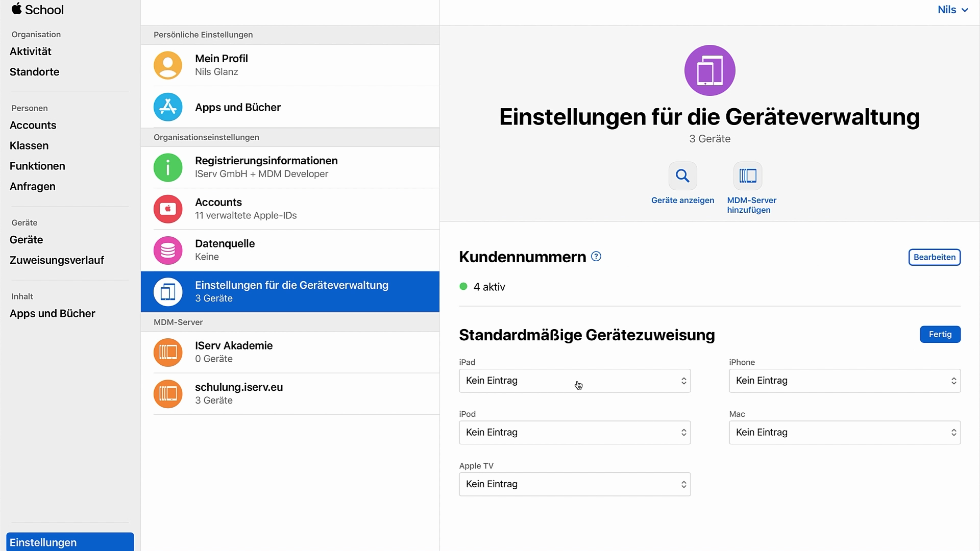Viewport: 980px width, 551px height.
Task: Open the Datenquelle database icon
Action: click(x=167, y=250)
